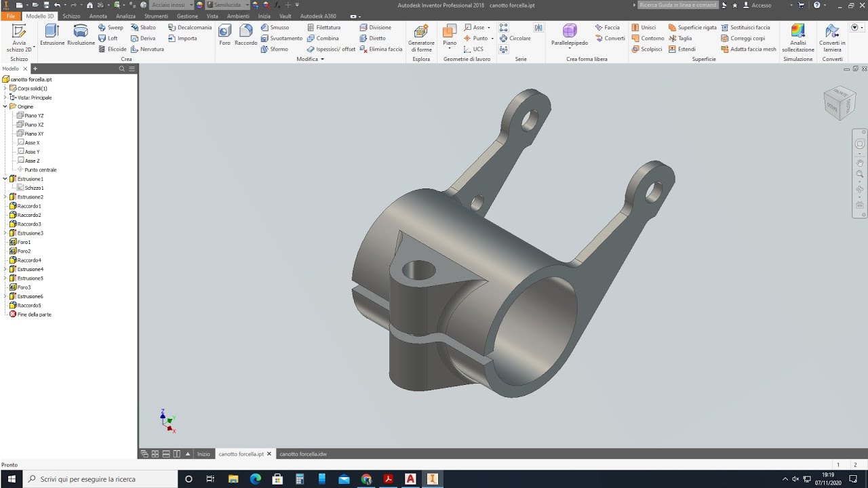Select the Filettatura thread tool
Screen dimensions: 868x488
323,28
